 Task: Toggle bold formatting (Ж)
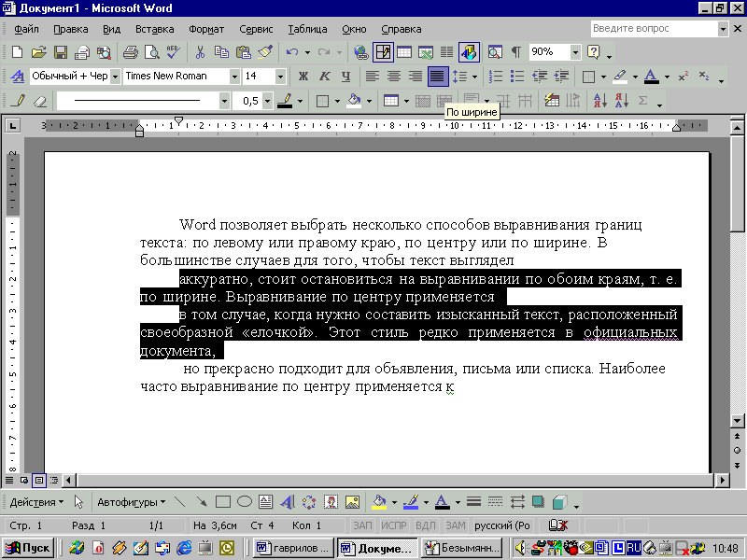(x=303, y=77)
